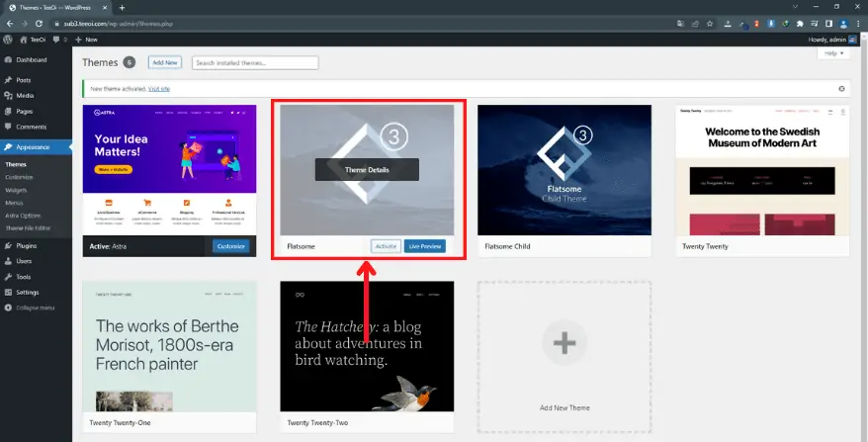Collapse the admin sidebar menu
This screenshot has width=868, height=442.
click(30, 308)
